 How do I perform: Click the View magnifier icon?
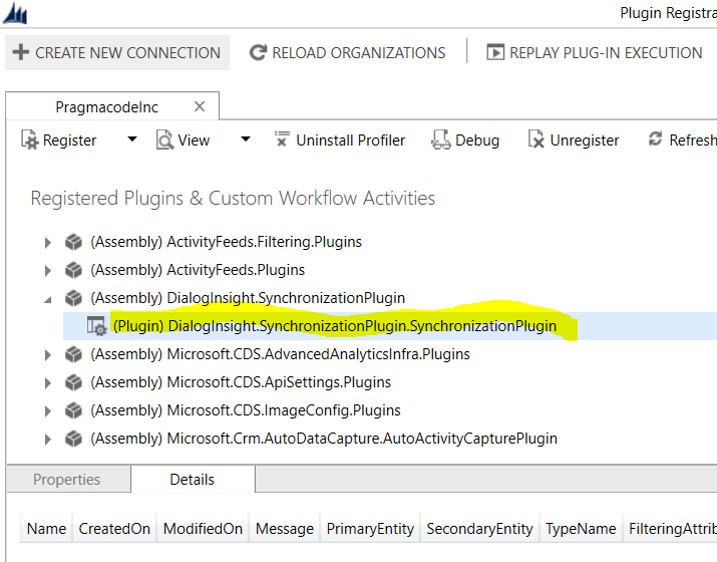pos(165,139)
